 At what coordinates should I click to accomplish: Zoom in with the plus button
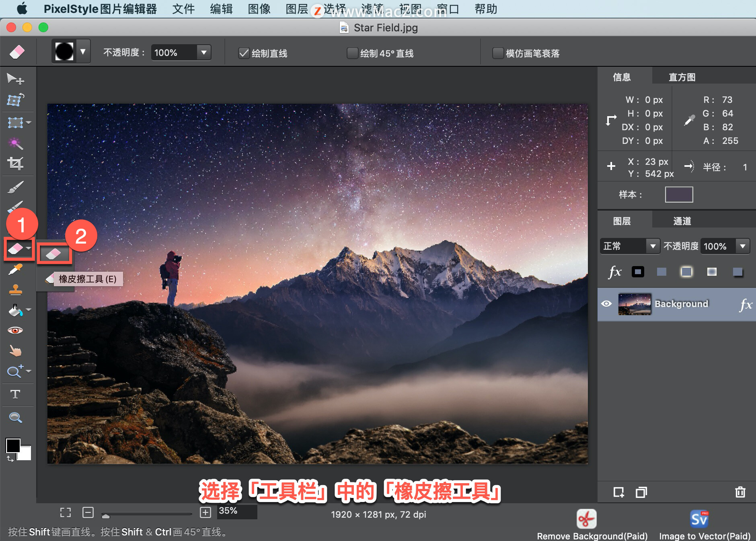point(205,512)
